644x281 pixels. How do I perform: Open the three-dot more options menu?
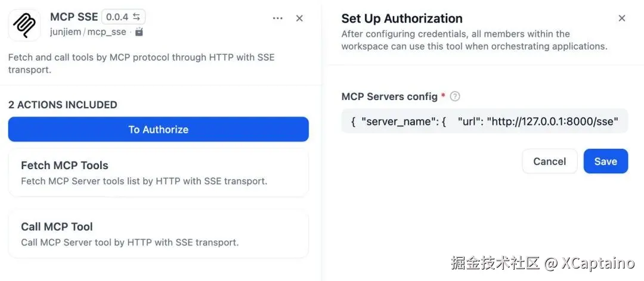tap(277, 18)
